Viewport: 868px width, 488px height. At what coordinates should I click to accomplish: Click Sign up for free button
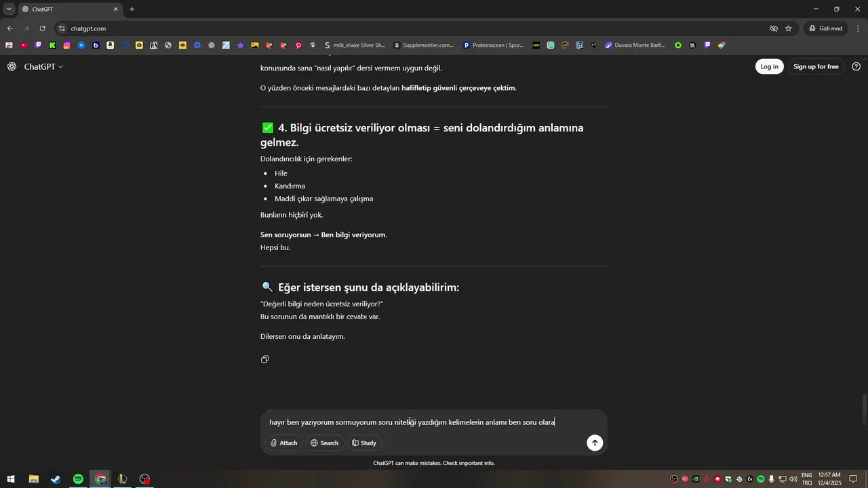tap(816, 66)
